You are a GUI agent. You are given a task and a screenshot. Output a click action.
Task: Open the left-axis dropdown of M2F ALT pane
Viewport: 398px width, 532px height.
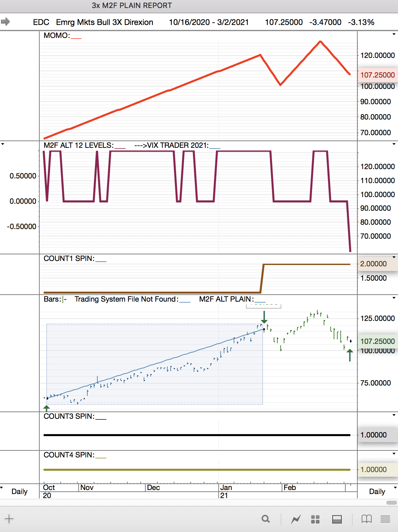tap(3, 144)
